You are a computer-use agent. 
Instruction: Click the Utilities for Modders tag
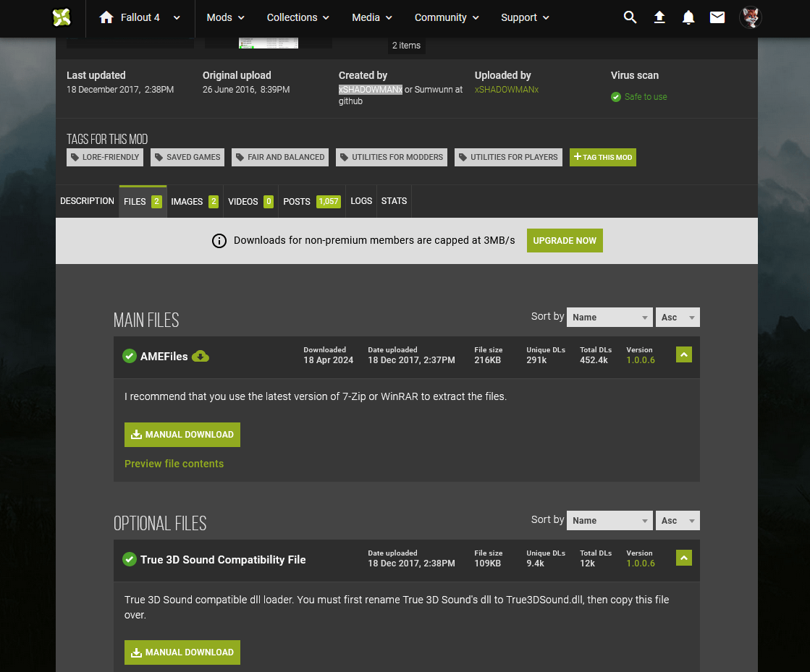(392, 158)
